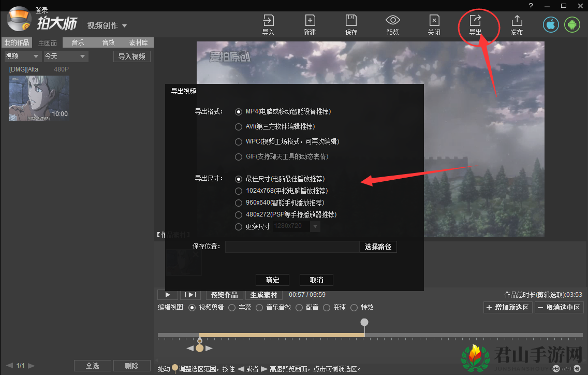Viewport: 588px width, 375px height.
Task: Click the gray playhead handle on timeline
Action: 364,322
